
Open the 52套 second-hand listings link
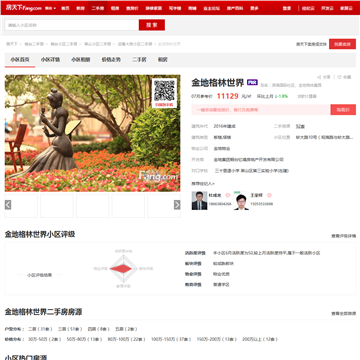click(x=300, y=126)
